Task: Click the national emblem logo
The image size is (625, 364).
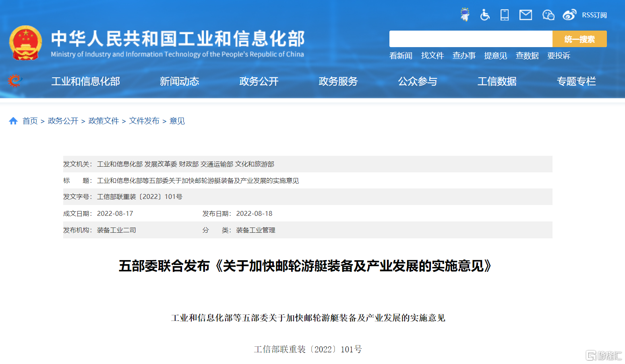Action: pyautogui.click(x=25, y=43)
